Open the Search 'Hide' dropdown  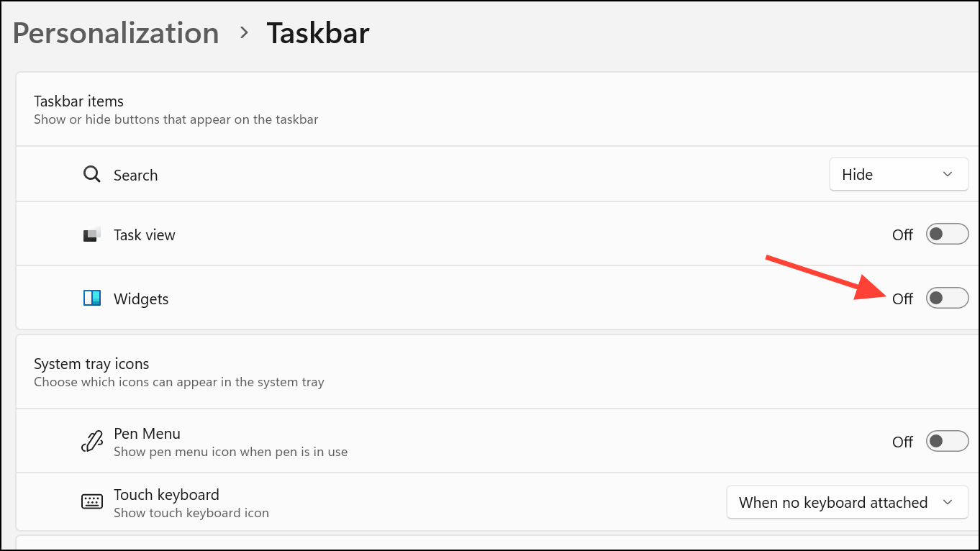[898, 175]
